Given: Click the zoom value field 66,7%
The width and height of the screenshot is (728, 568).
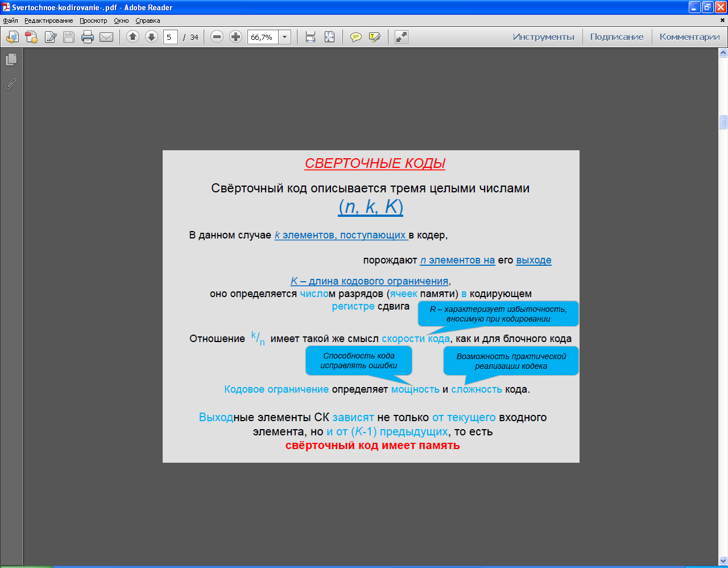Looking at the screenshot, I should (x=263, y=37).
